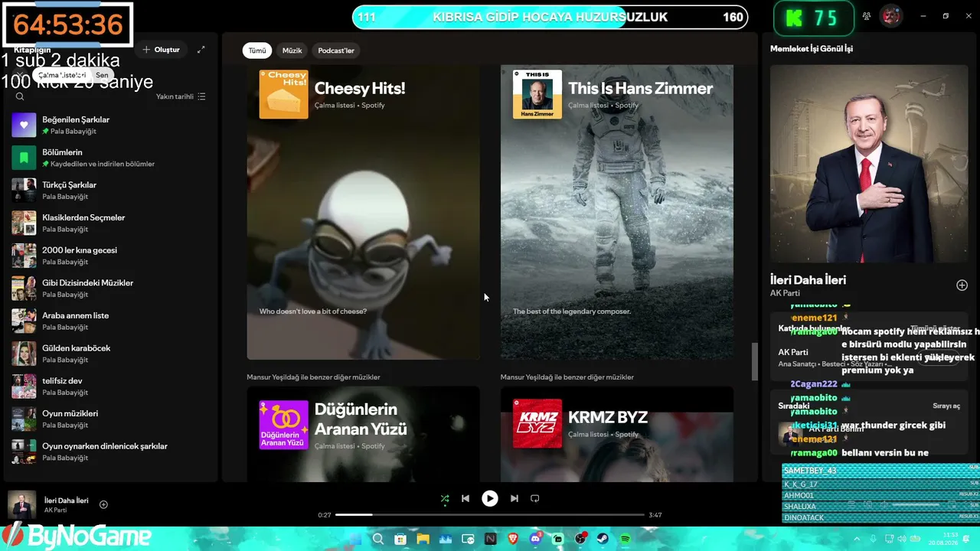Image resolution: width=980 pixels, height=551 pixels.
Task: Click Sırayı aç to open the queue
Action: (x=946, y=406)
